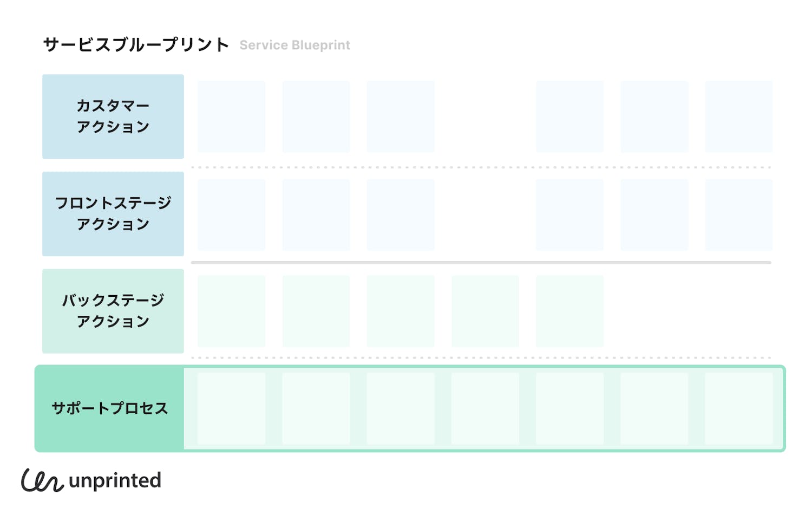Click second card in フロントステージアクション row
Image resolution: width=812 pixels, height=508 pixels.
[x=316, y=214]
